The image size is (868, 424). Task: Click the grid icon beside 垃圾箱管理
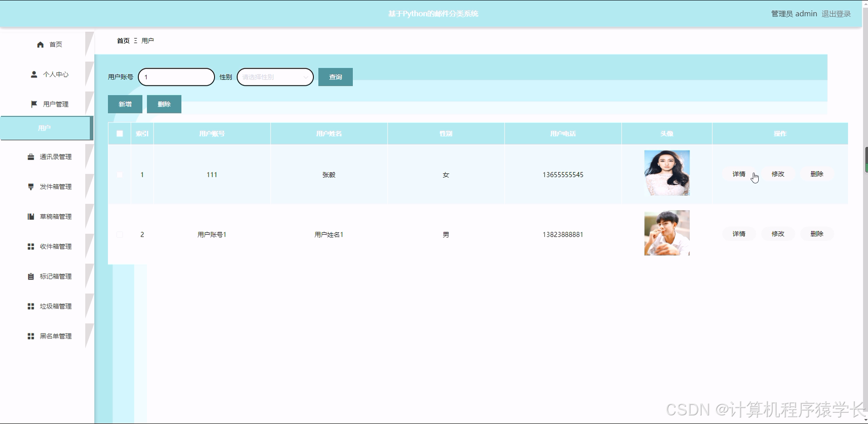coord(31,306)
